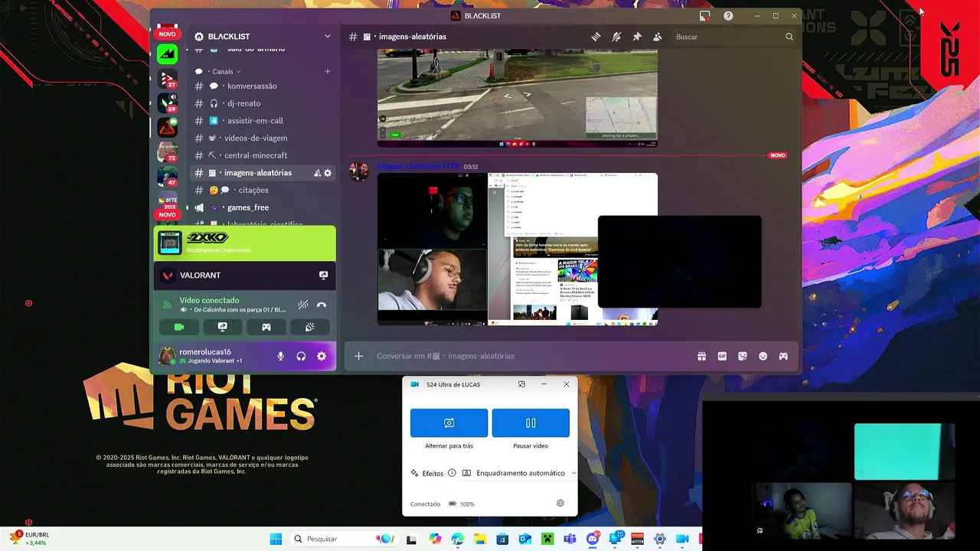The width and height of the screenshot is (980, 551).
Task: Invite people to imagens-aleatórias channel
Action: tap(317, 173)
